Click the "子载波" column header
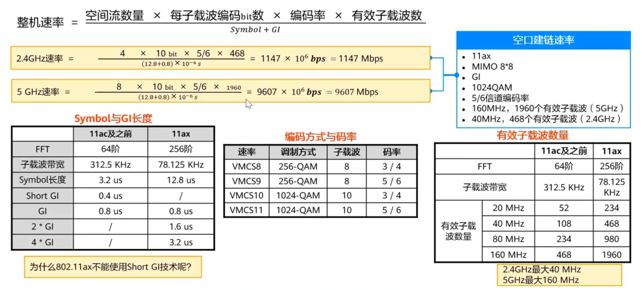644x290 pixels. pyautogui.click(x=347, y=152)
